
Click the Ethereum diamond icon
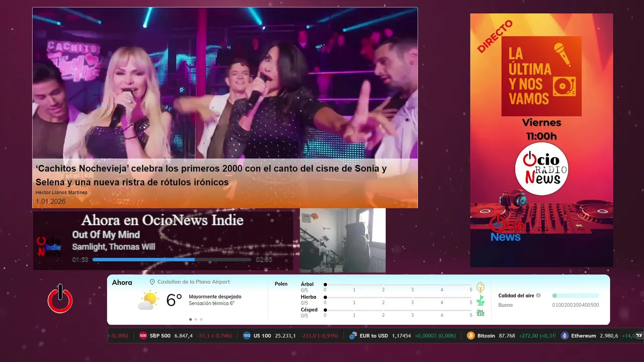click(x=565, y=335)
